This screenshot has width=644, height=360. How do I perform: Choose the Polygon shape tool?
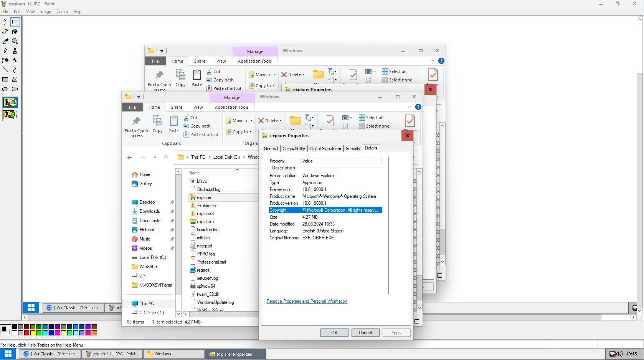tap(15, 80)
